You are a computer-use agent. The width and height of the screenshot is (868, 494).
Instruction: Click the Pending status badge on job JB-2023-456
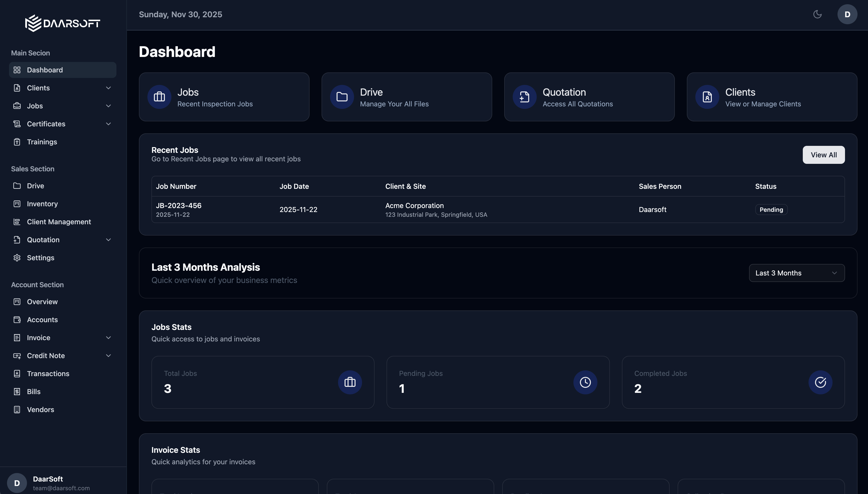[x=771, y=209]
